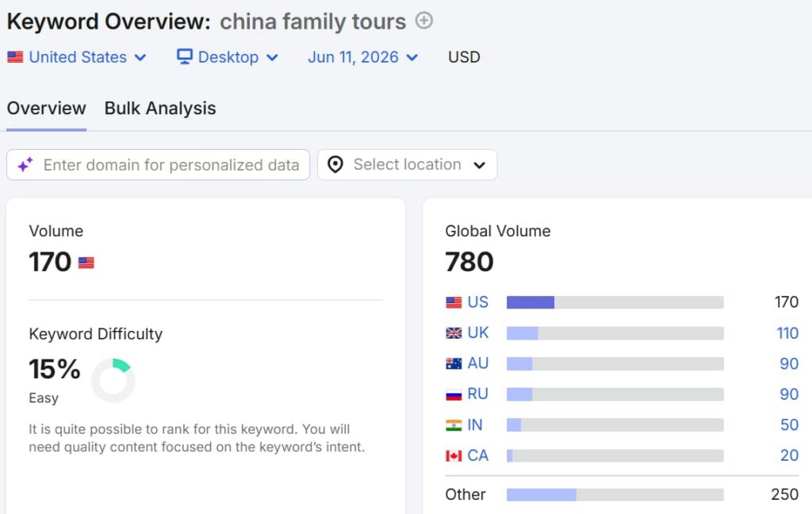Image resolution: width=812 pixels, height=514 pixels.
Task: Click the US flag in Global Volume list
Action: (454, 302)
